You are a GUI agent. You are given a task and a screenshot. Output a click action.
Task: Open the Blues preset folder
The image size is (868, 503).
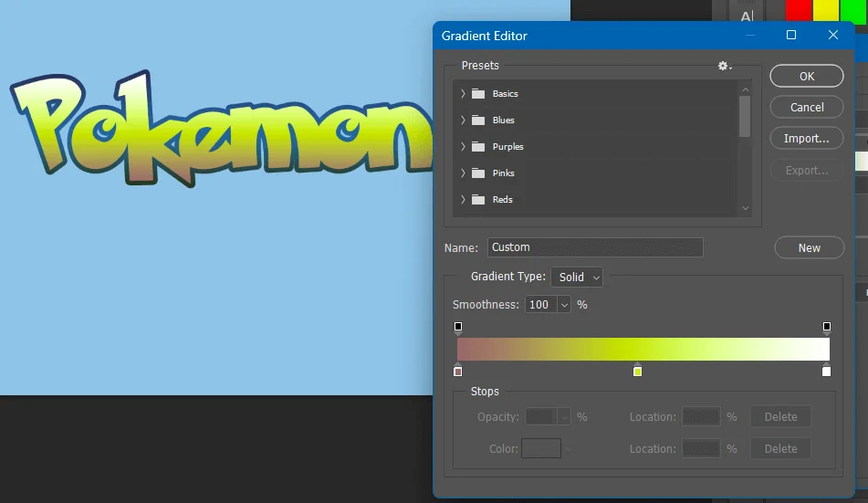pos(478,121)
